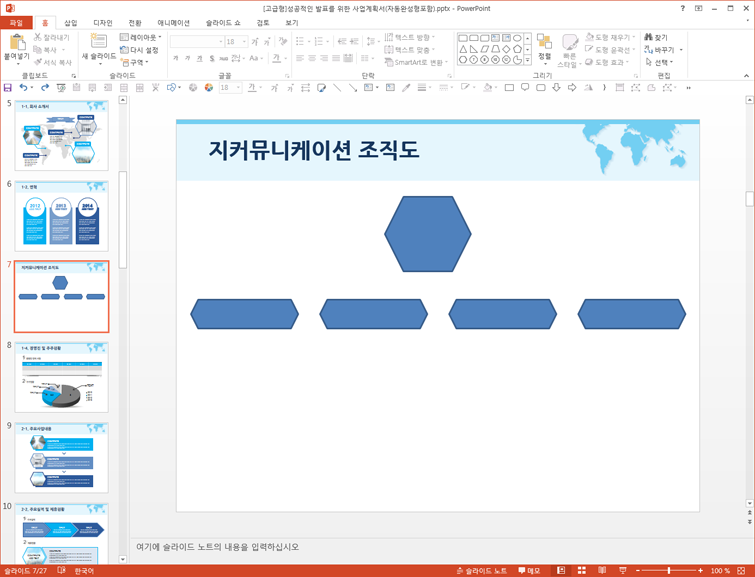Click the Redo arrow icon
Screen dimensions: 755x577
pyautogui.click(x=45, y=88)
